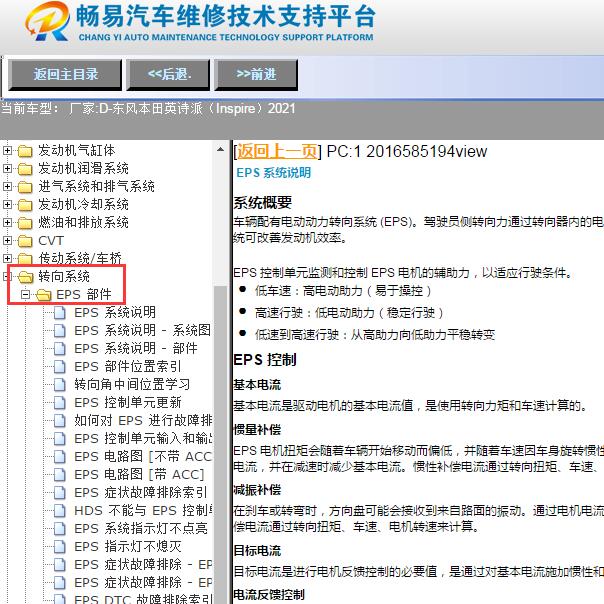Click document icon of EPS 系统说明
Image resolution: width=604 pixels, height=604 pixels.
point(60,312)
